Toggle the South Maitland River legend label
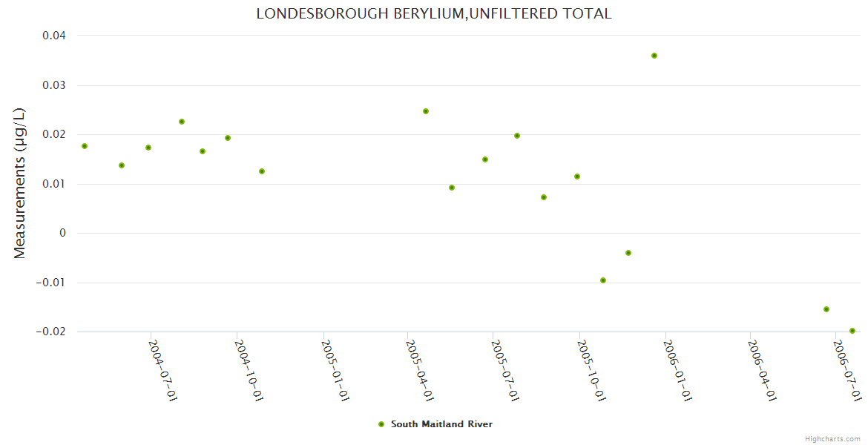This screenshot has height=445, width=868. tap(441, 424)
